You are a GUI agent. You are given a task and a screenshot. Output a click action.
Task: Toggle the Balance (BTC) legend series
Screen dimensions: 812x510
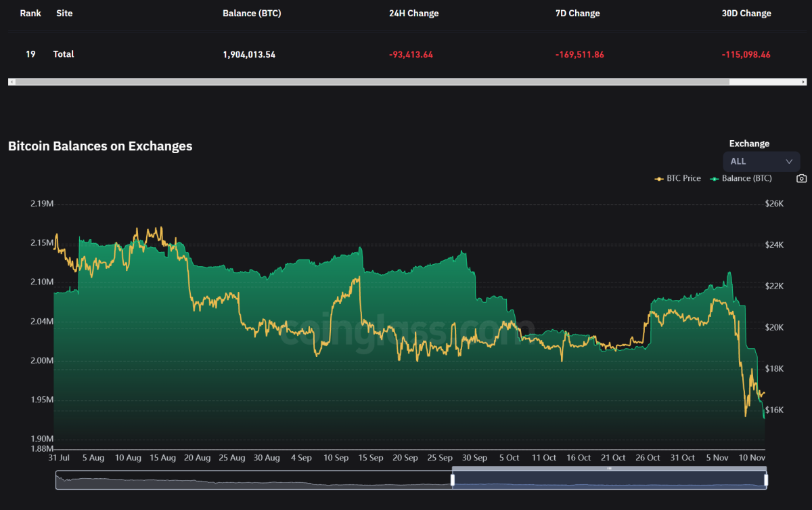click(x=740, y=179)
